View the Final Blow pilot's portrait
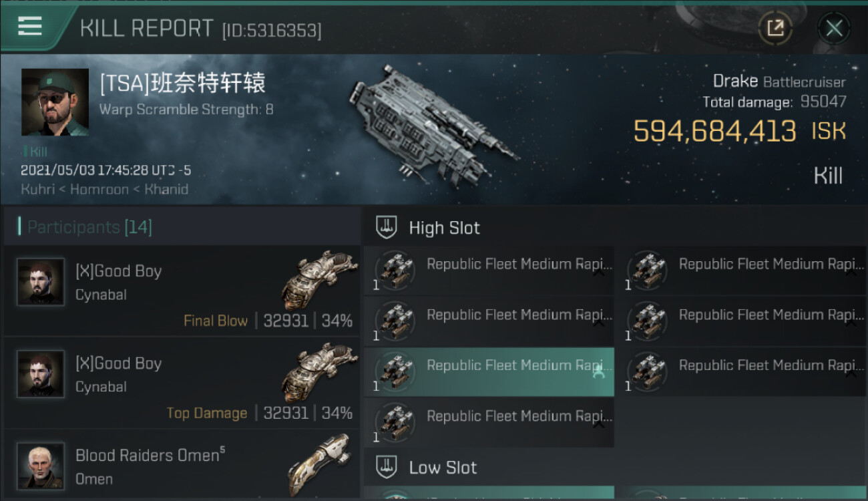This screenshot has width=868, height=501. point(41,282)
